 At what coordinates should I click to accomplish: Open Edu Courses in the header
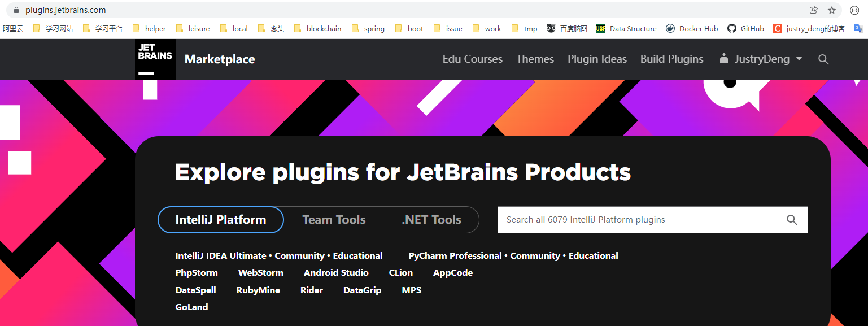click(x=473, y=59)
